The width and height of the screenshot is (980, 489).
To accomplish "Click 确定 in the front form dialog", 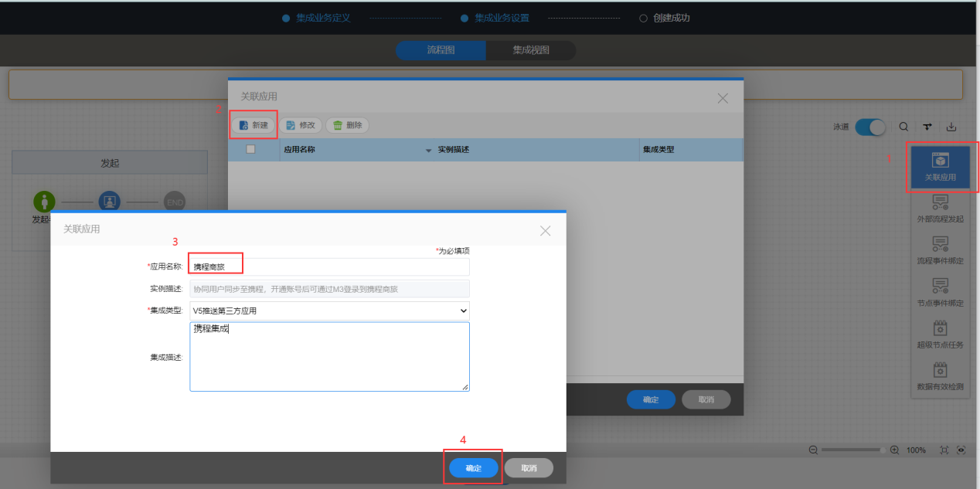I will 474,468.
